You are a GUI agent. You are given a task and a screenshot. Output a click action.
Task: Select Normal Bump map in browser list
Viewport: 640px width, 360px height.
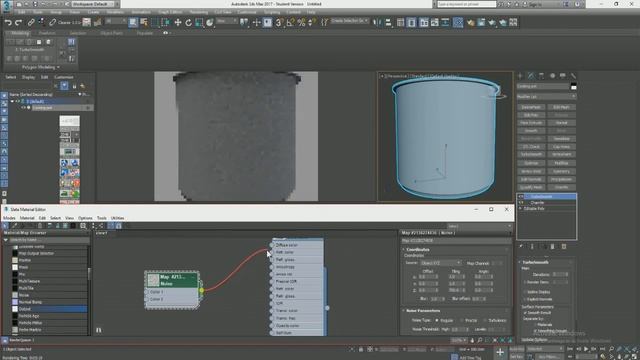30,302
